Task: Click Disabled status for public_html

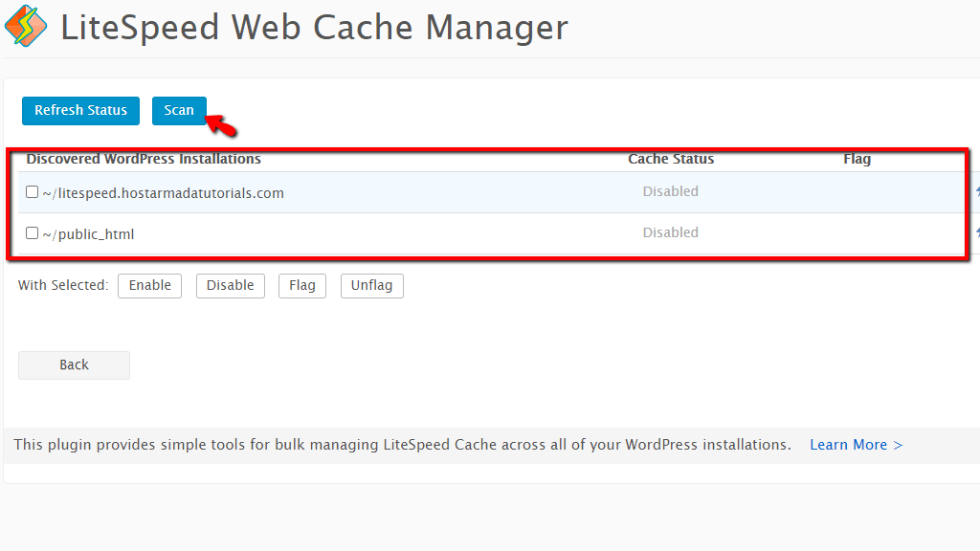Action: point(671,232)
